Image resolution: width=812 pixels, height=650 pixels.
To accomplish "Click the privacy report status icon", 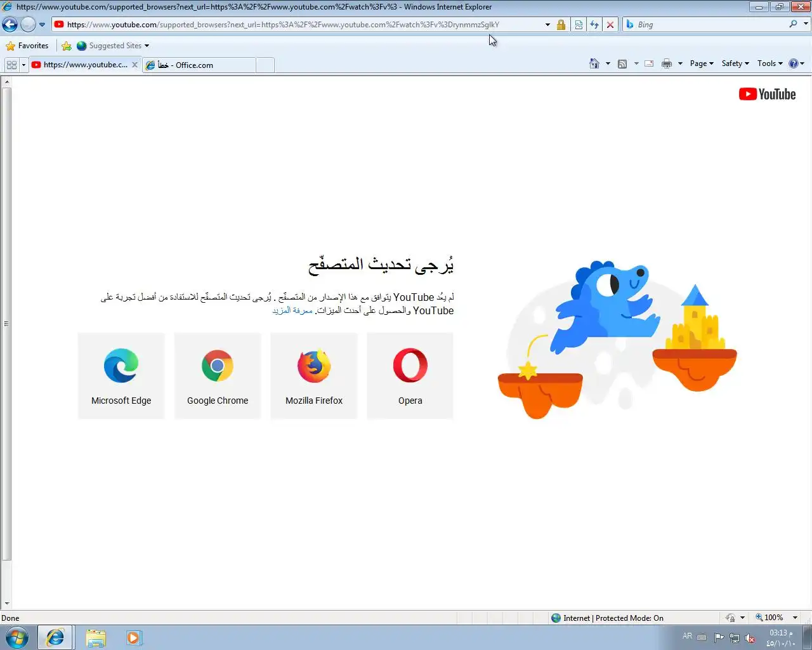I will [x=730, y=618].
